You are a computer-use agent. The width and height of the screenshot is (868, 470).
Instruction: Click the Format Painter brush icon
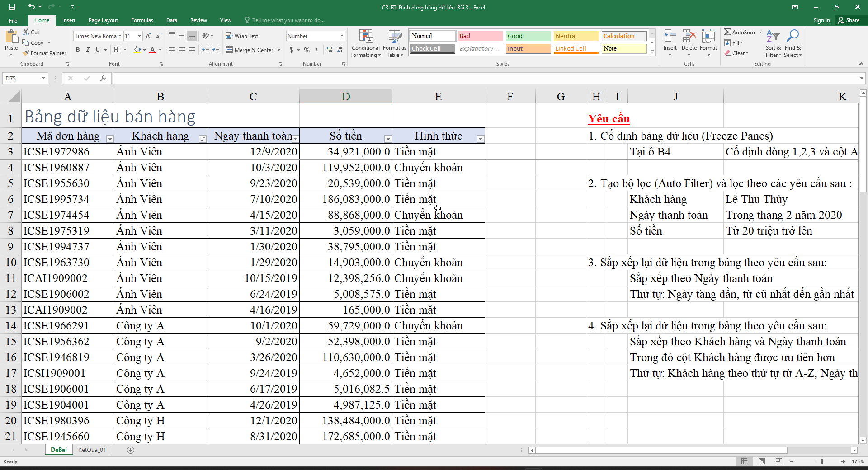point(26,53)
